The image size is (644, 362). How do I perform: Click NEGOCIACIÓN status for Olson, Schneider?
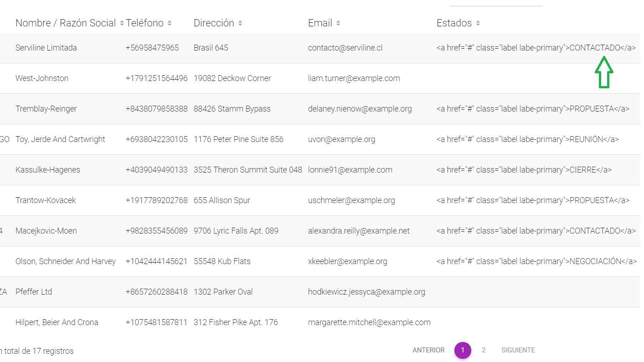point(537,261)
